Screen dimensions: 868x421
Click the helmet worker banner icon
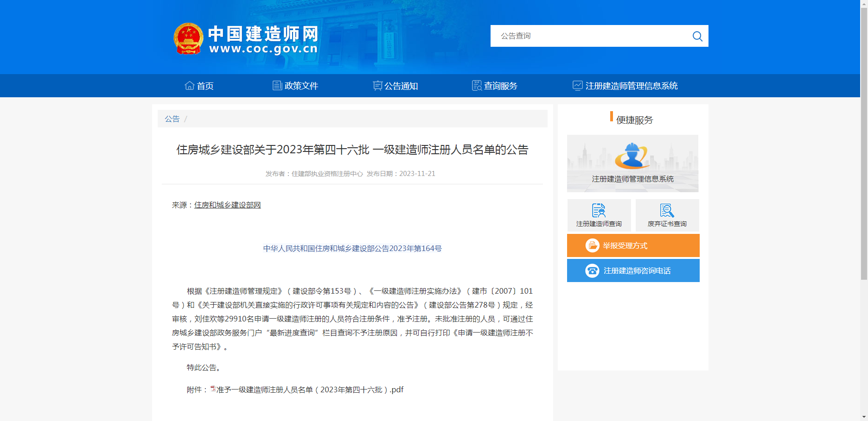[632, 156]
